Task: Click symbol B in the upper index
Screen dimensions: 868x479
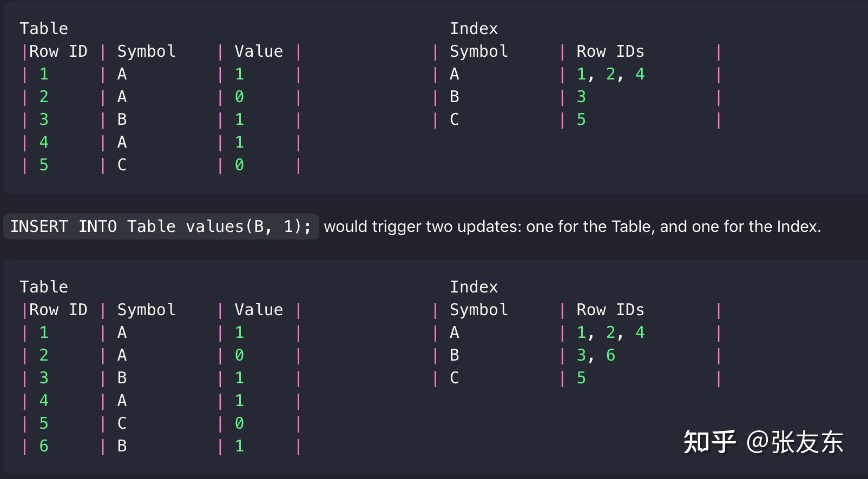Action: [x=454, y=97]
